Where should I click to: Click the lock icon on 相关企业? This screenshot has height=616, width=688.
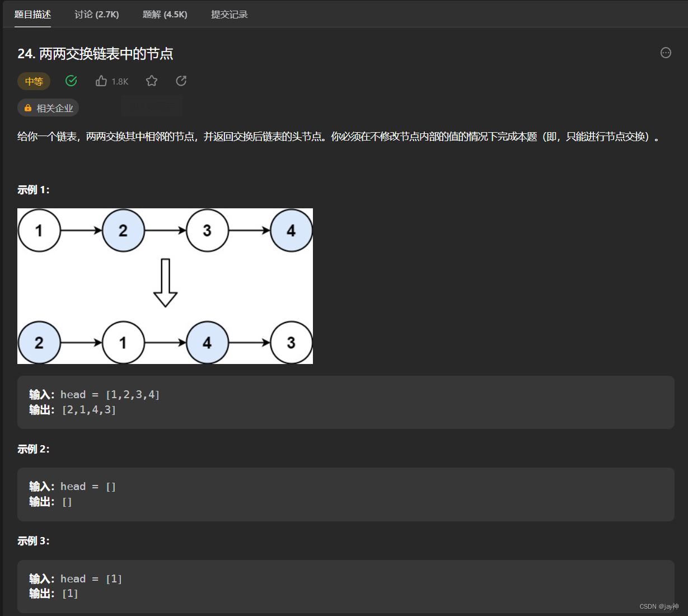pyautogui.click(x=27, y=108)
